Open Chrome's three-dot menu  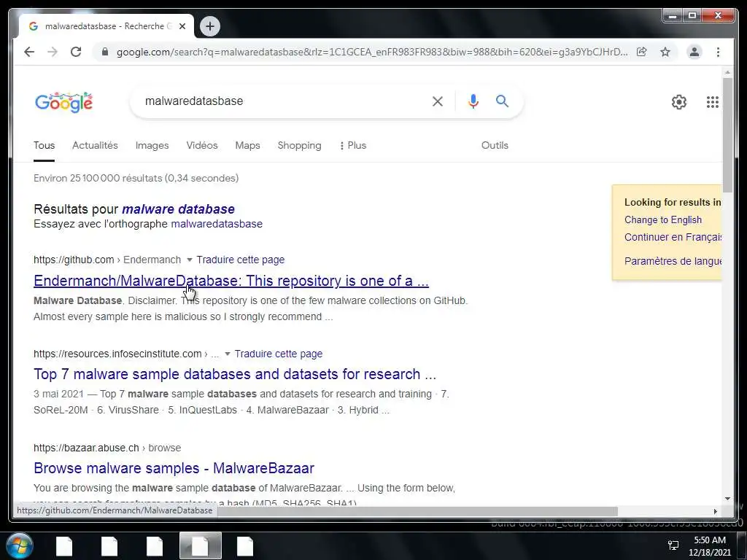click(718, 52)
